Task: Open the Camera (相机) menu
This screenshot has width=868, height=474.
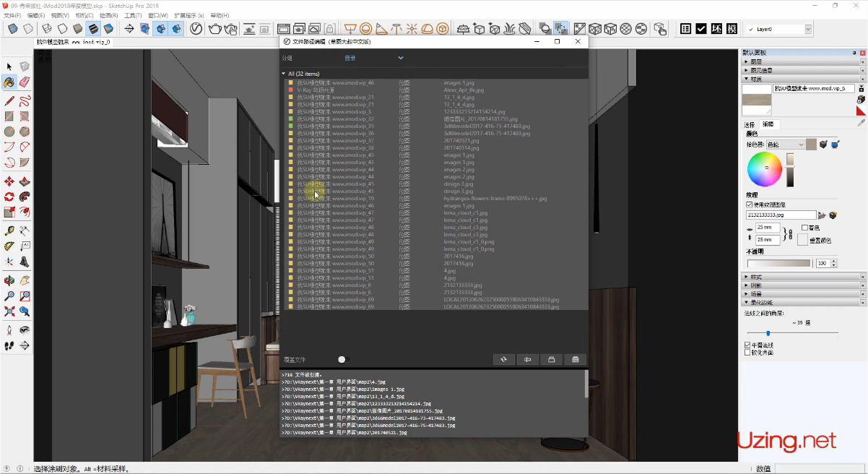Action: 84,15
